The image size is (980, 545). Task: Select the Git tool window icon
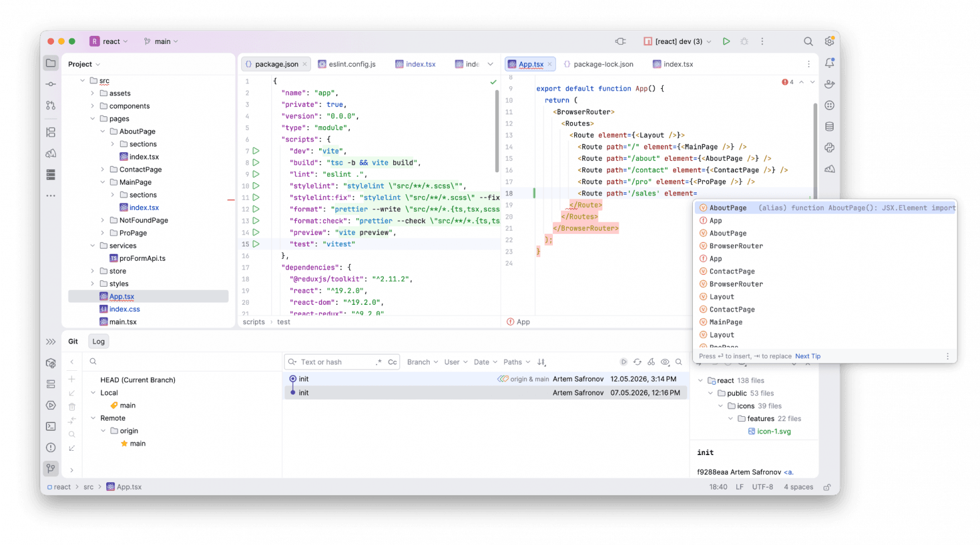(x=51, y=468)
